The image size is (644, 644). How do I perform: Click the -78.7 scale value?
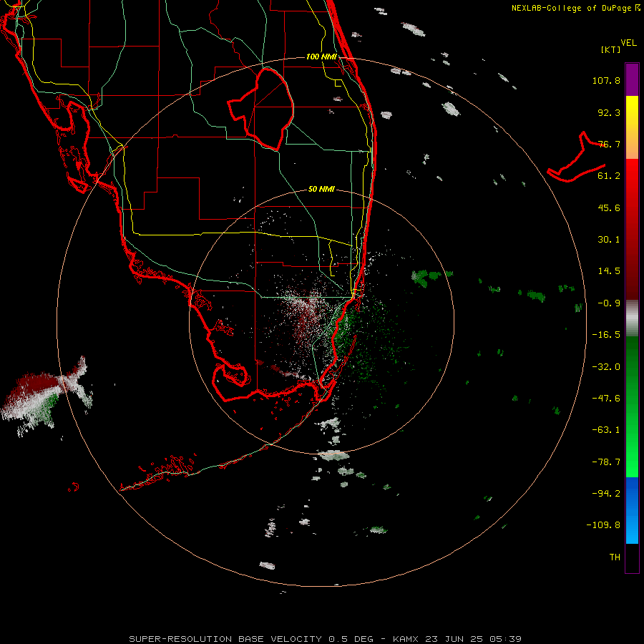pyautogui.click(x=606, y=462)
